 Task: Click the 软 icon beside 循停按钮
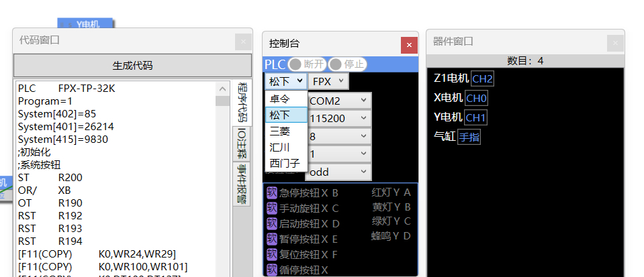(272, 270)
